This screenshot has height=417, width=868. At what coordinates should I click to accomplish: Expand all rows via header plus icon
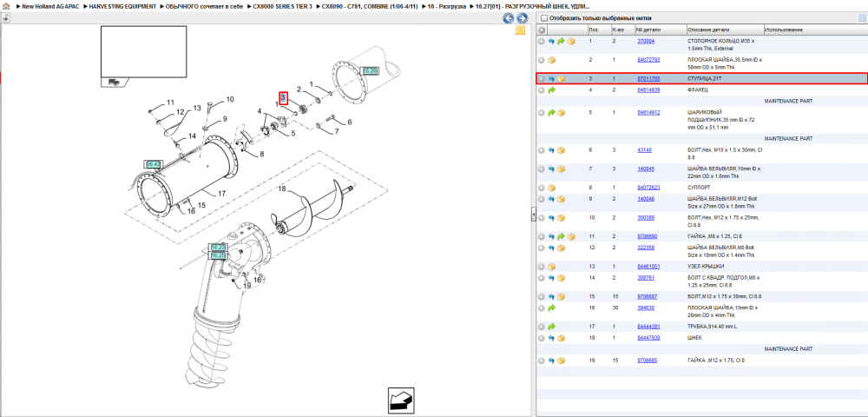(542, 30)
